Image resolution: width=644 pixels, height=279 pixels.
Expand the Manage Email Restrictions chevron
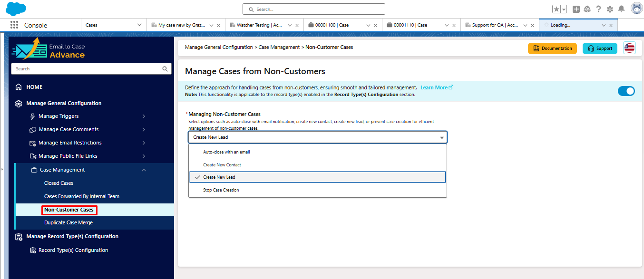tap(144, 143)
